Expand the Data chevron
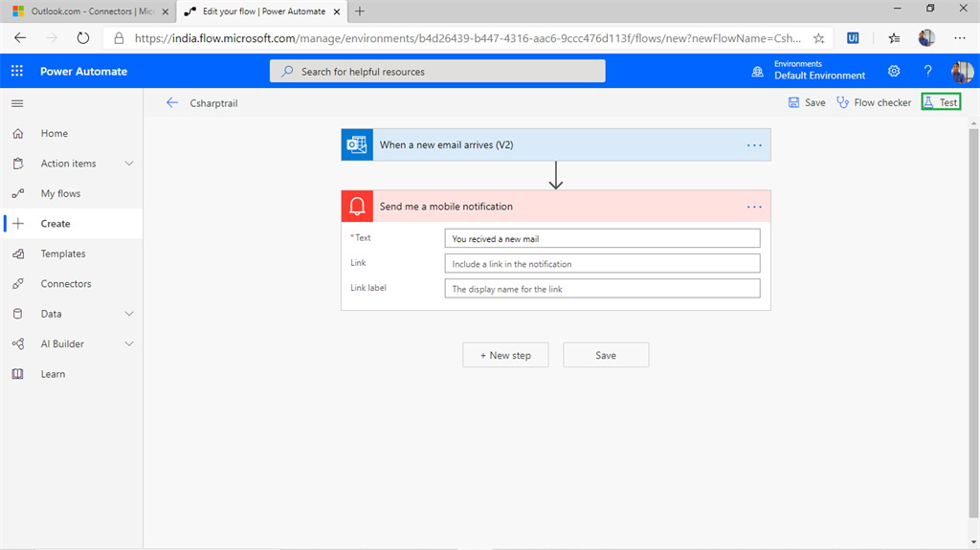 click(x=129, y=314)
